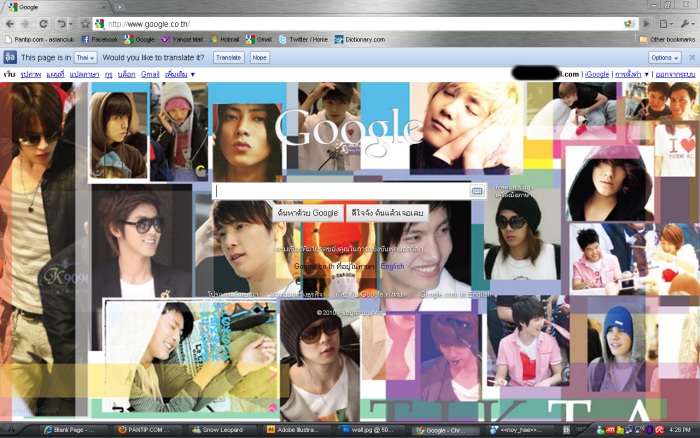700x438 pixels.
Task: Open a new tab with the plus button
Action: [120, 7]
